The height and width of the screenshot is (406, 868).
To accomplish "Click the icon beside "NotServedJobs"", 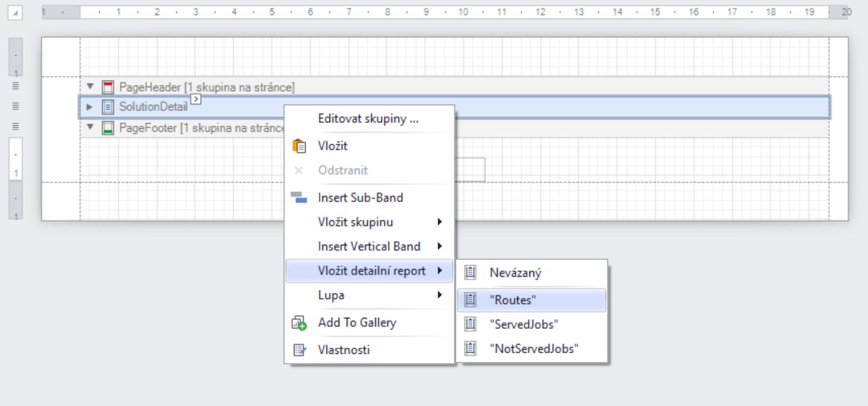I will coord(470,349).
